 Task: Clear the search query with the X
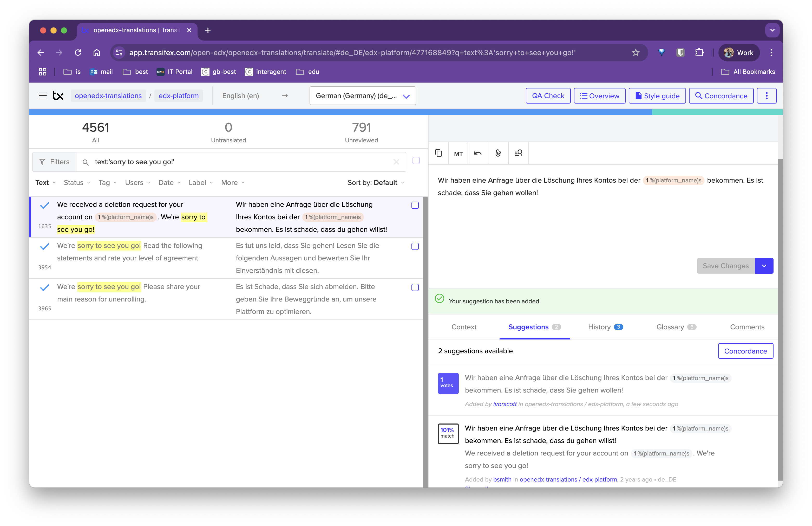396,162
